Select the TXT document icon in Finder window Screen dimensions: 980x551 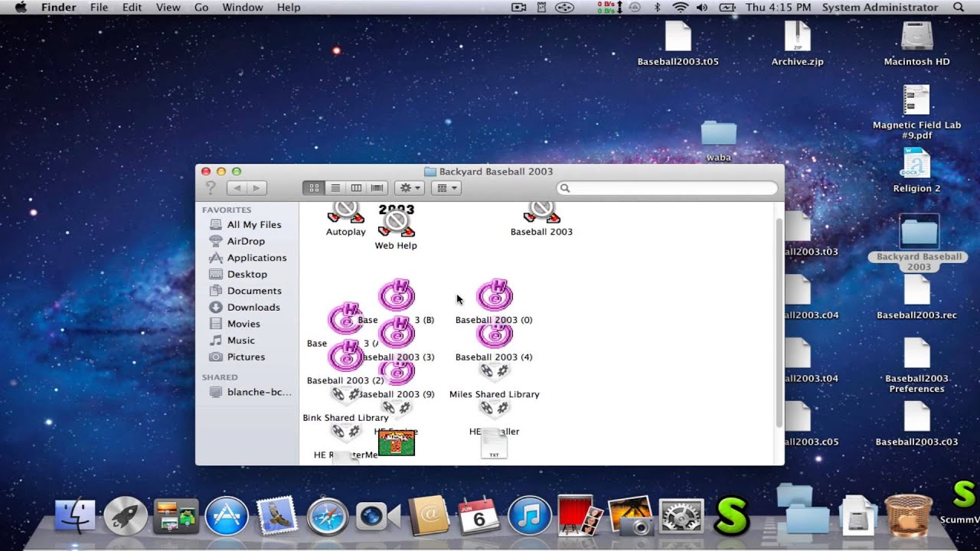(x=494, y=445)
